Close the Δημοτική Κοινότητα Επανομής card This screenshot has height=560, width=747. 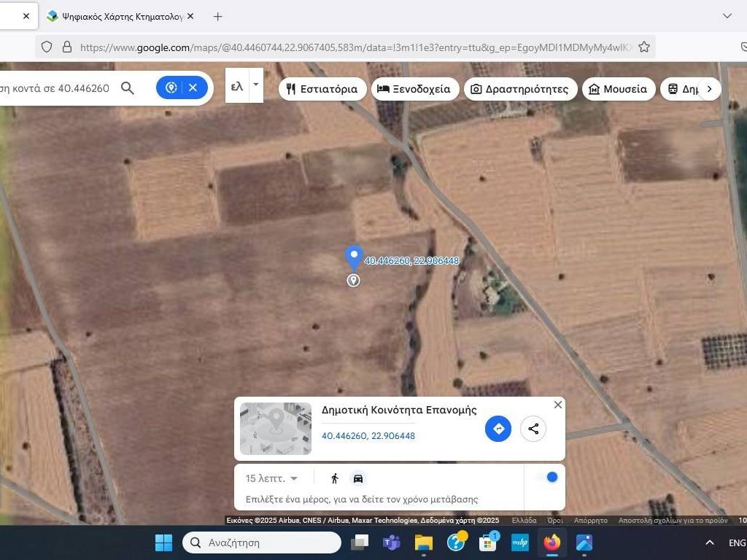click(558, 405)
